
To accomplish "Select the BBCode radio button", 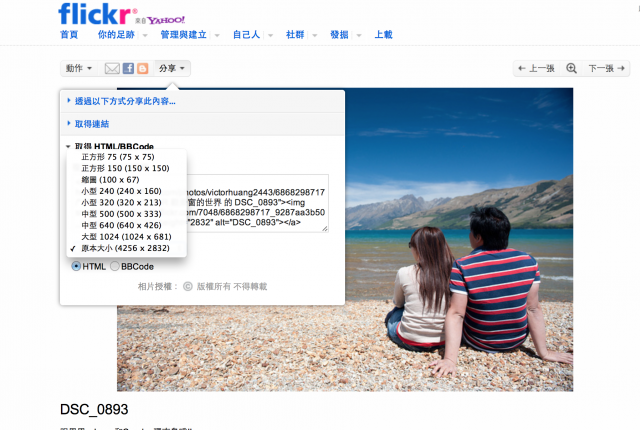I will pos(115,266).
